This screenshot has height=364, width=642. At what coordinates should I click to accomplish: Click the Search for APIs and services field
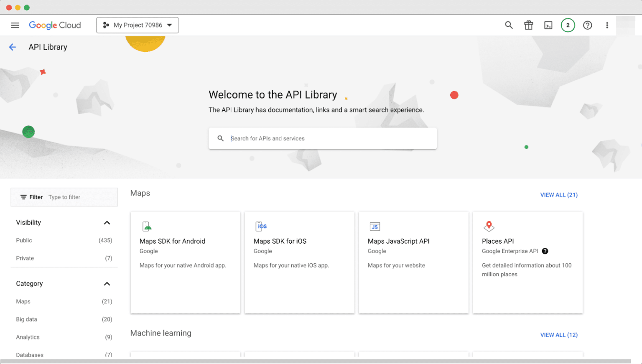[x=322, y=138]
